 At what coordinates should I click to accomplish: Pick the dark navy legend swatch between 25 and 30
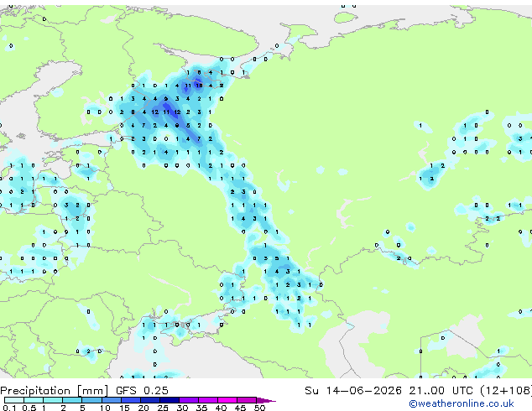coord(170,400)
